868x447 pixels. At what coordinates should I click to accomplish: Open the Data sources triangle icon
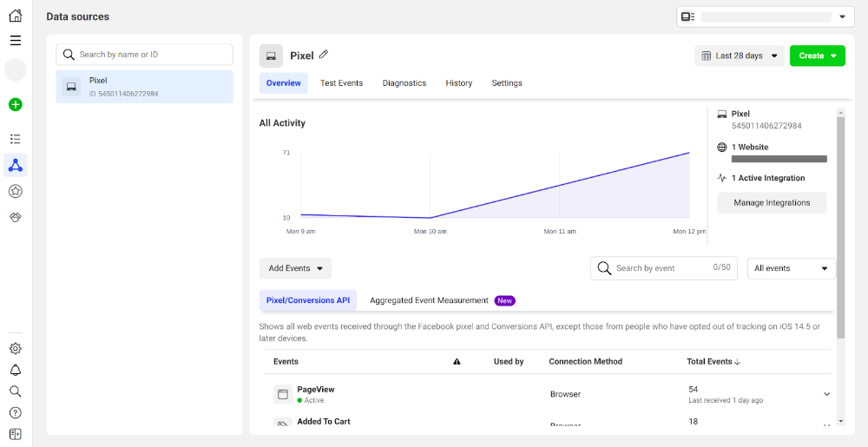pyautogui.click(x=15, y=165)
